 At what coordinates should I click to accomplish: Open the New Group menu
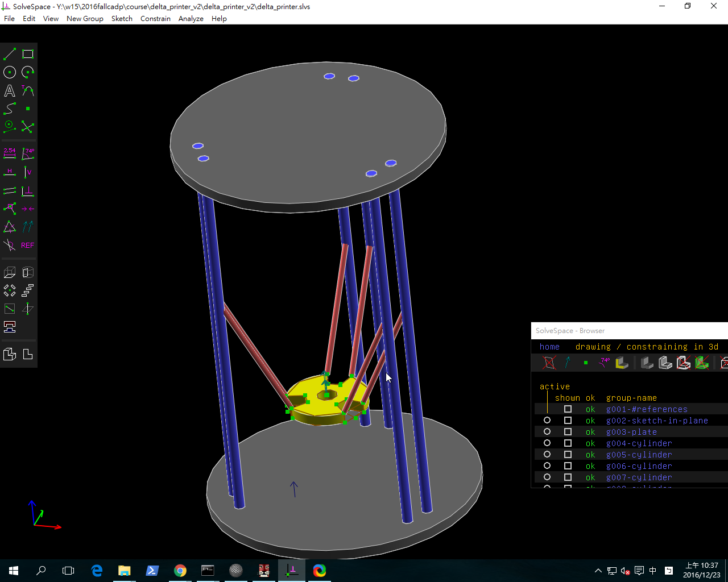coord(85,19)
